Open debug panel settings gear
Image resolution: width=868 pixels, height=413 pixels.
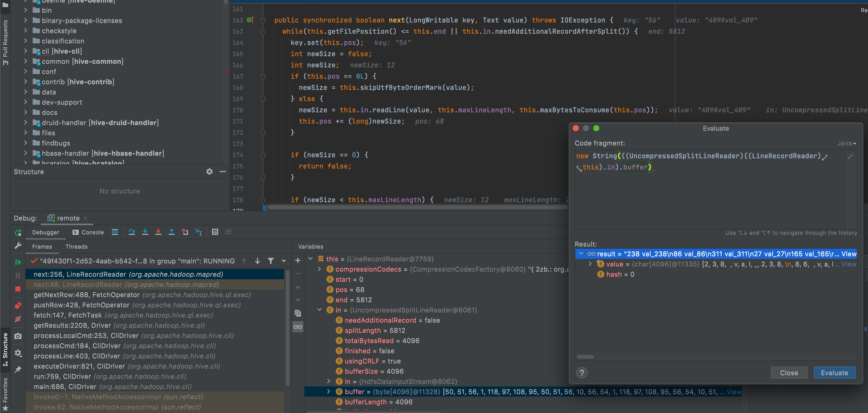click(18, 353)
